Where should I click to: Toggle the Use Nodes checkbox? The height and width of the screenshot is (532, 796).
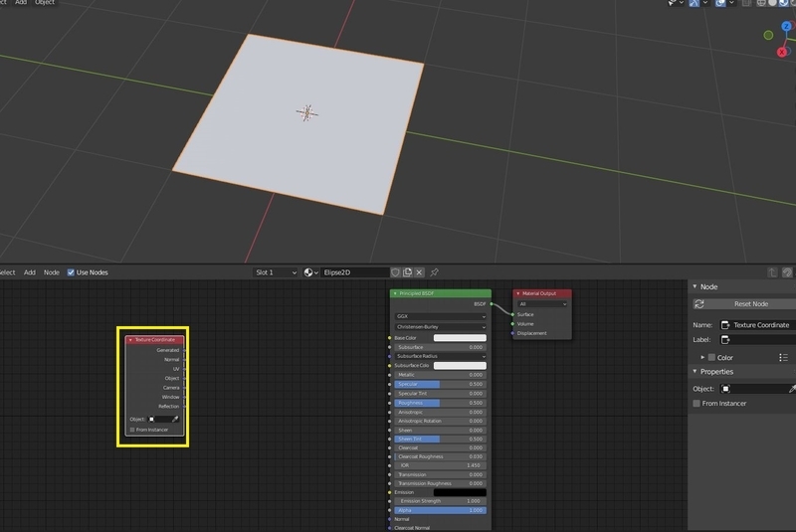coord(71,272)
